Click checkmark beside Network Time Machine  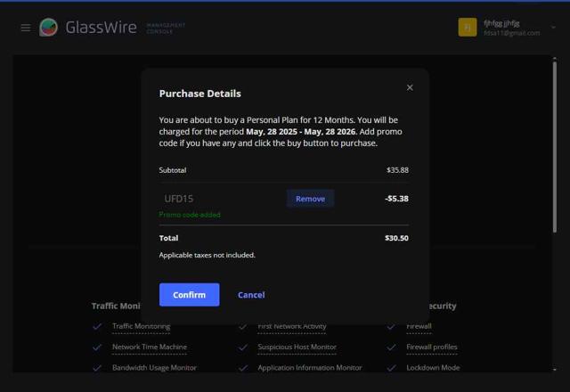97,347
